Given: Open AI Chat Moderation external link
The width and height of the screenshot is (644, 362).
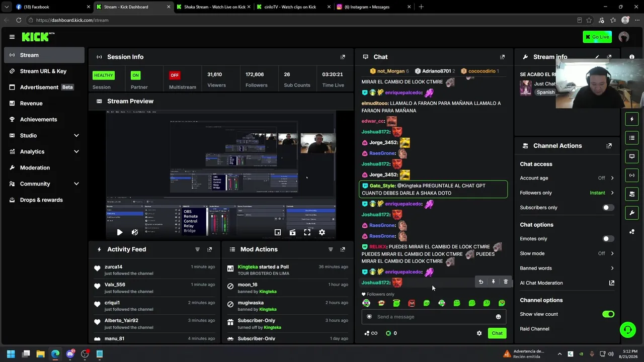Looking at the screenshot, I should click(612, 283).
